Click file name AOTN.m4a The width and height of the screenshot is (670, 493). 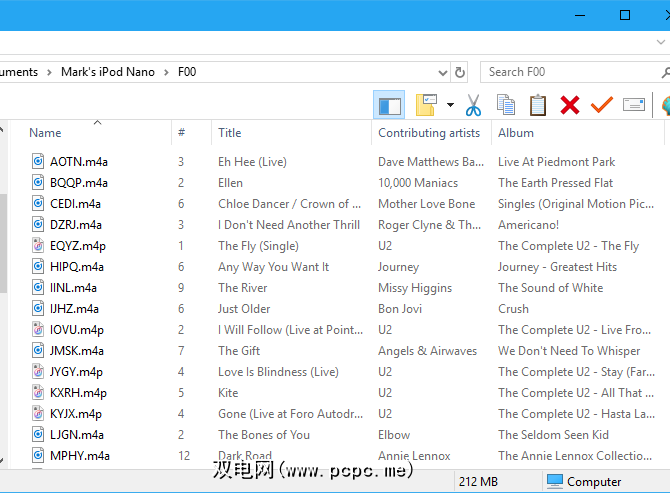click(x=79, y=162)
